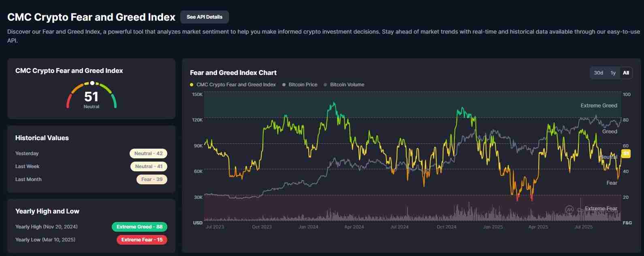Screen dimensions: 644x256
Task: Click yellow legend dot for Fear and Greed Index
Action: pyautogui.click(x=192, y=85)
